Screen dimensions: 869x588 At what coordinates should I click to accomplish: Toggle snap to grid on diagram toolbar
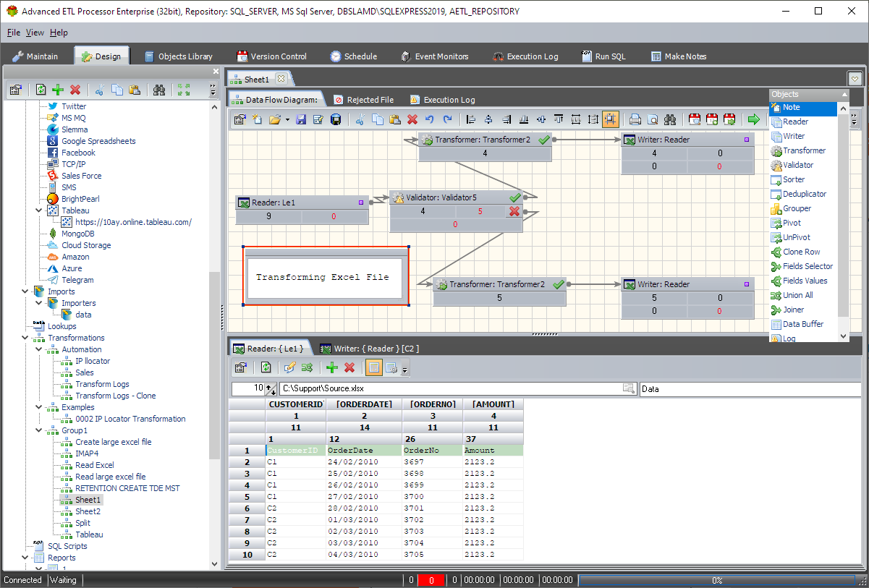[611, 119]
